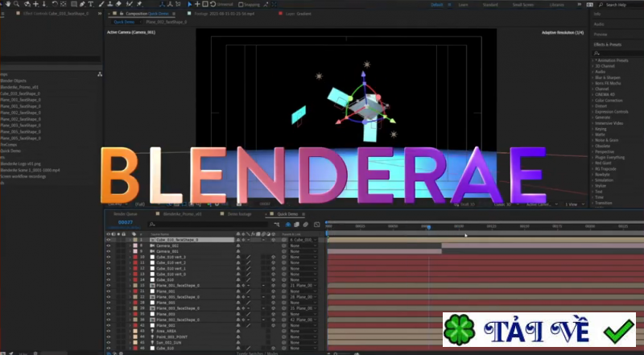Open the Preview panel
Screen dimensions: 644x355
pos(600,34)
